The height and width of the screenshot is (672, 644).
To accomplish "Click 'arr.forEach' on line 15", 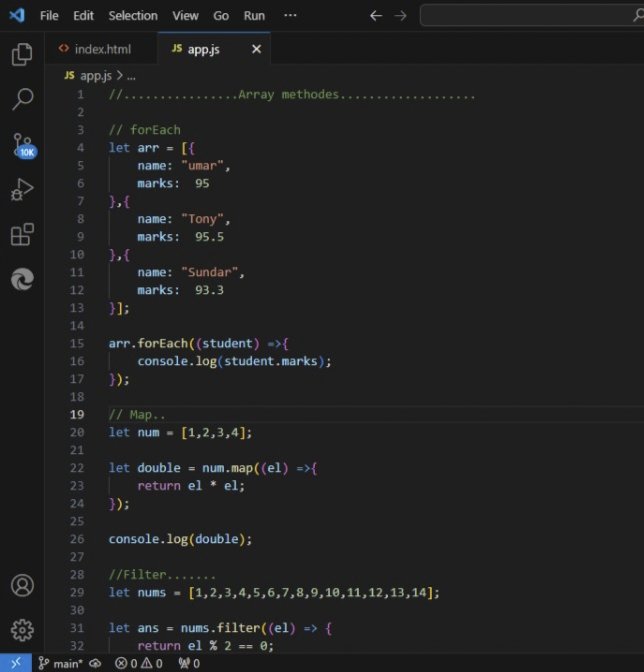I will (x=148, y=343).
